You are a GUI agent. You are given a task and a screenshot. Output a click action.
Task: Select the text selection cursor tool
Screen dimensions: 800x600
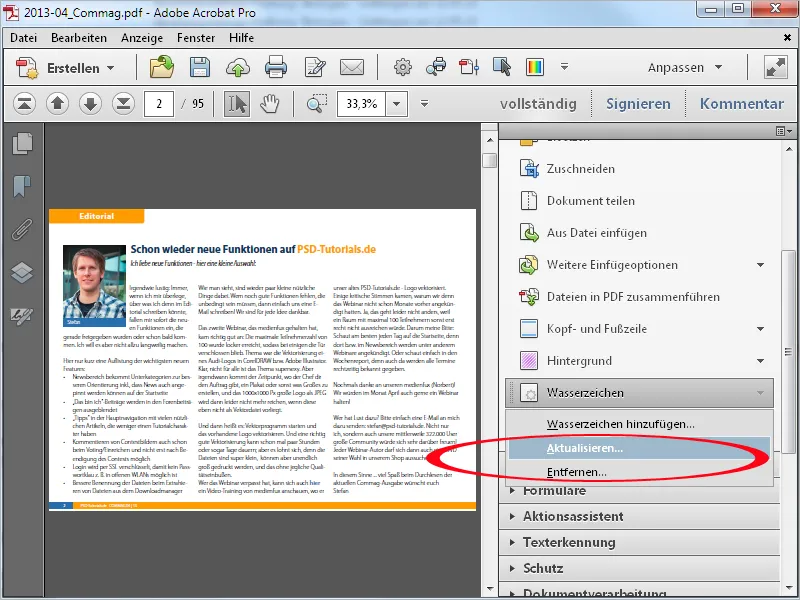(237, 104)
